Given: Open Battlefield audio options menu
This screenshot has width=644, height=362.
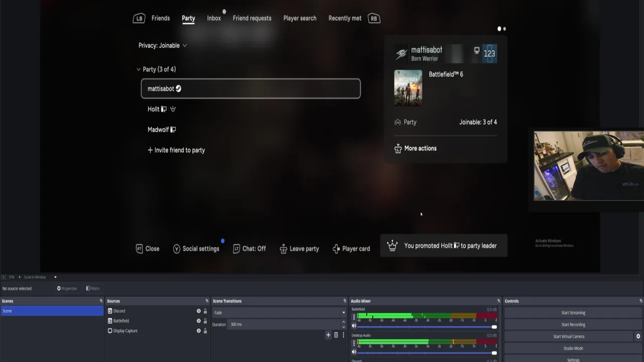Looking at the screenshot, I should [x=354, y=317].
